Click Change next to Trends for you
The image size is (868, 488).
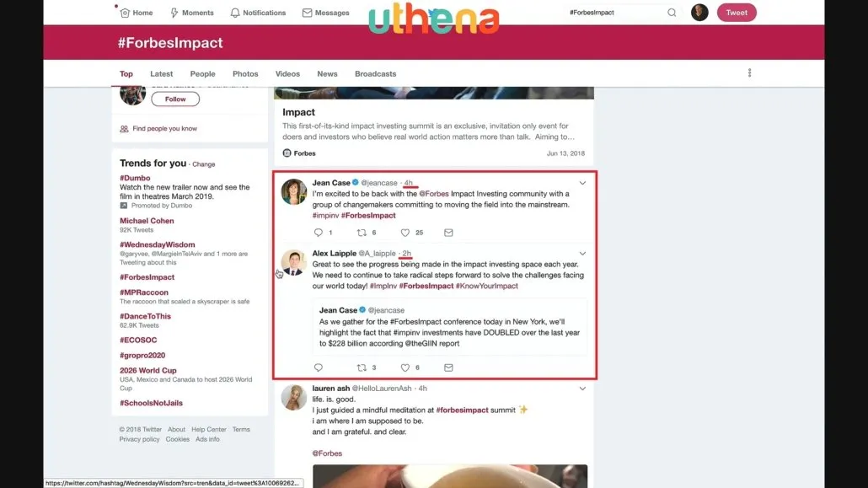tap(204, 164)
